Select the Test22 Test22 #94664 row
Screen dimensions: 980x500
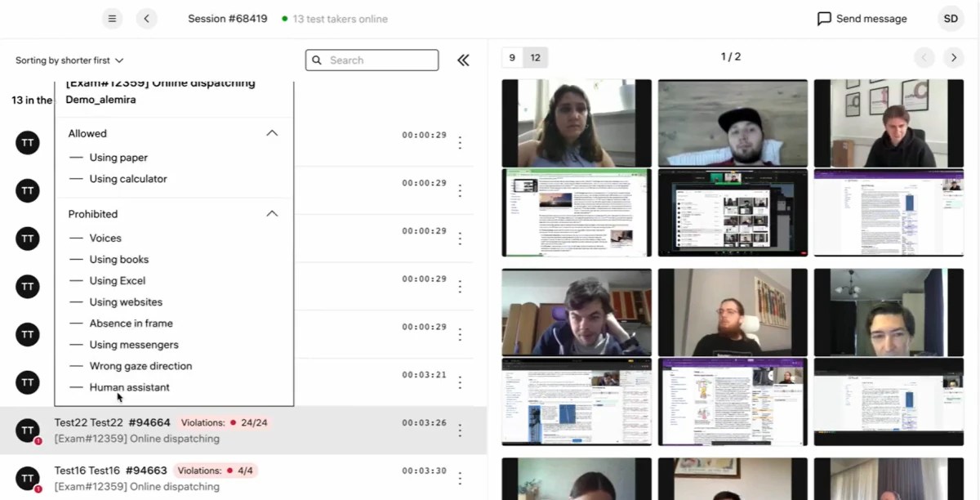(243, 431)
